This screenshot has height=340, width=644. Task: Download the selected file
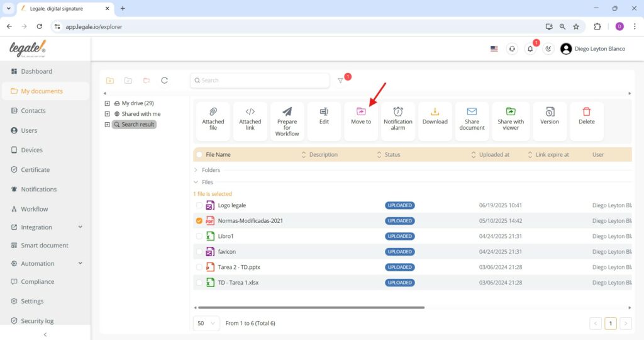point(435,120)
